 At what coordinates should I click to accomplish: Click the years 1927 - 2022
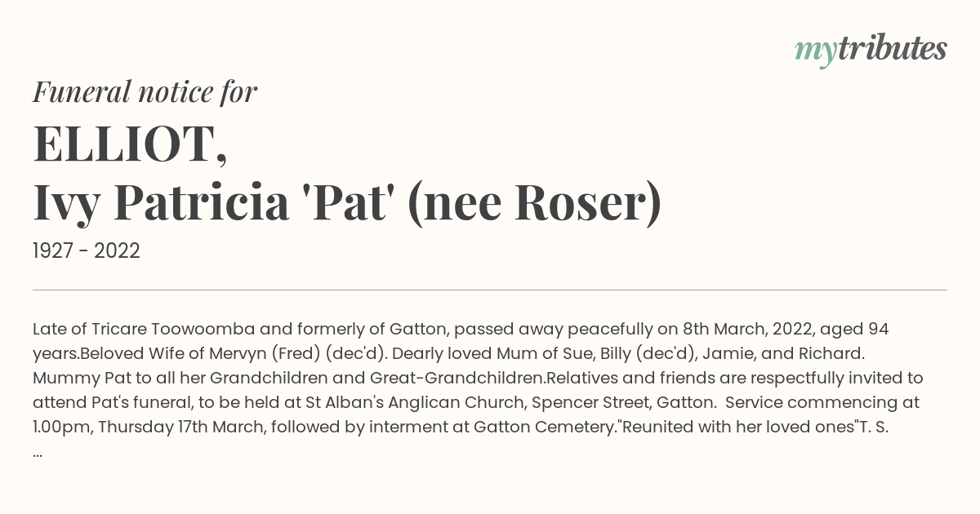click(87, 251)
